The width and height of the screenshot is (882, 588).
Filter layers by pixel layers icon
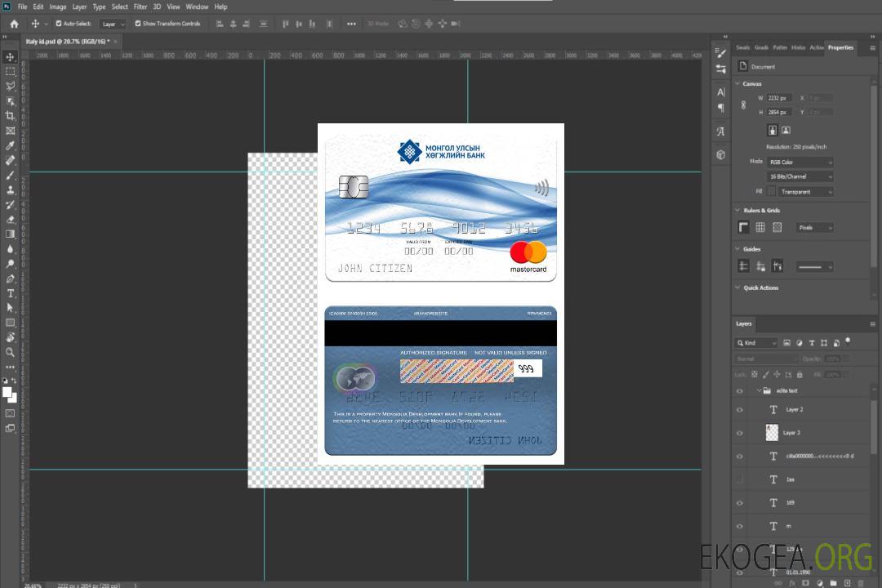[x=786, y=343]
